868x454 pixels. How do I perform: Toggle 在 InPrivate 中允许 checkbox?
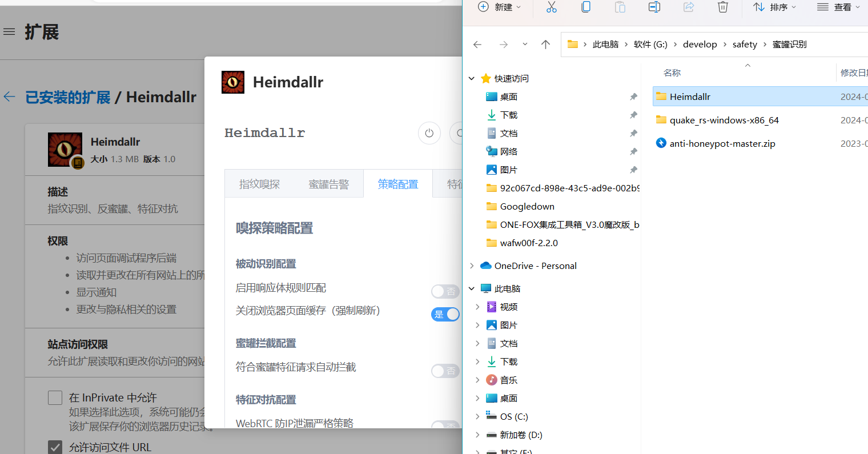coord(55,398)
